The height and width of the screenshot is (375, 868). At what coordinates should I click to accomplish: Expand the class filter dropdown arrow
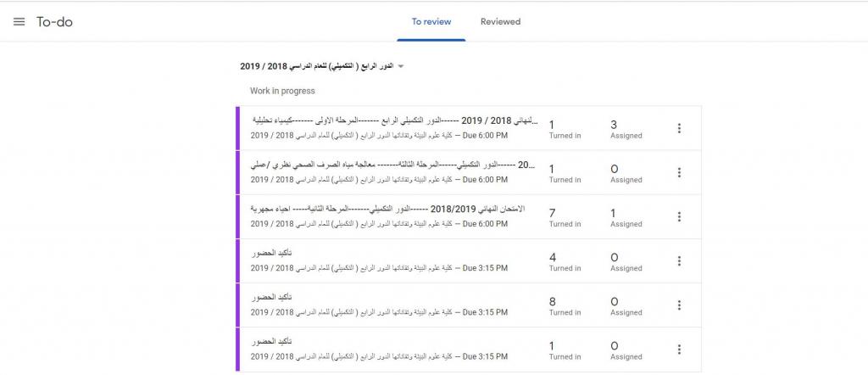click(401, 66)
